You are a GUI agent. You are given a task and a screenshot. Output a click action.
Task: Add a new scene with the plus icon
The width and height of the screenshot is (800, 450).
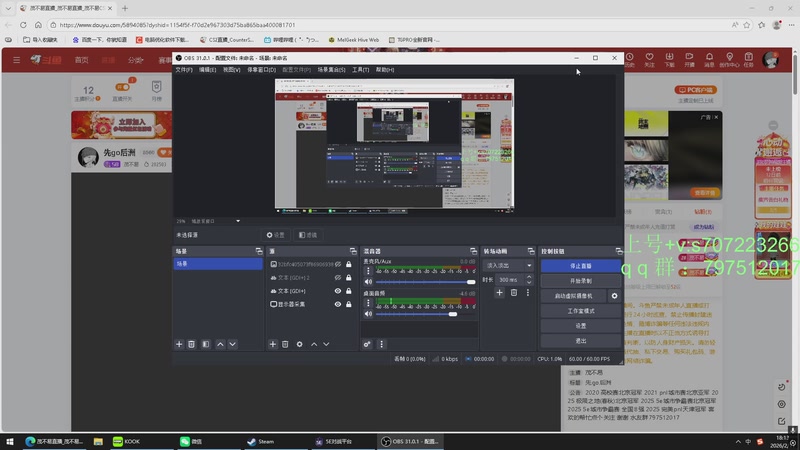click(x=179, y=344)
